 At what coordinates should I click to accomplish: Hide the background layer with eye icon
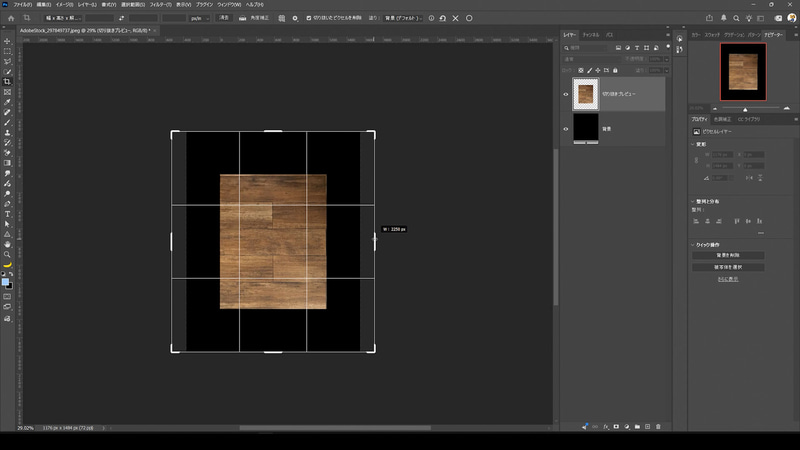(565, 129)
